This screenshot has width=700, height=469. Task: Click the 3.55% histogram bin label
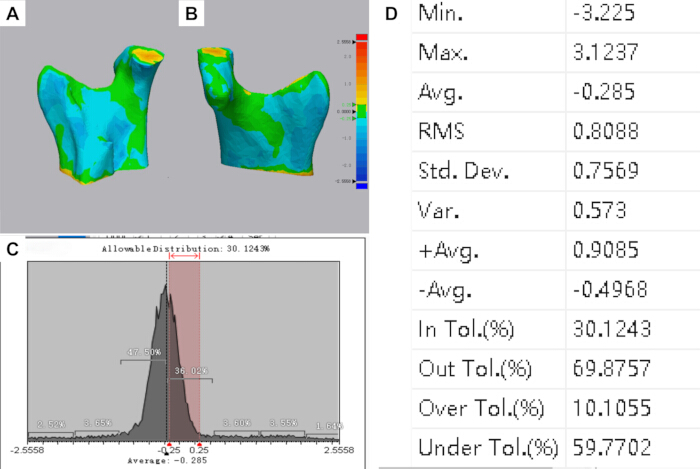pos(283,423)
